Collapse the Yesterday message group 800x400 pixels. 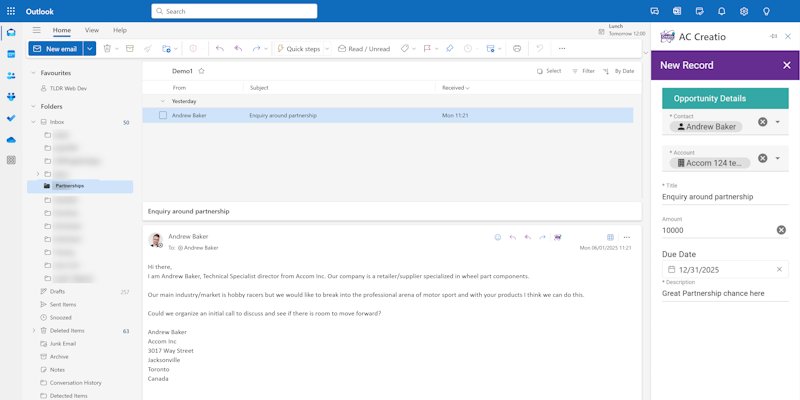(x=164, y=101)
